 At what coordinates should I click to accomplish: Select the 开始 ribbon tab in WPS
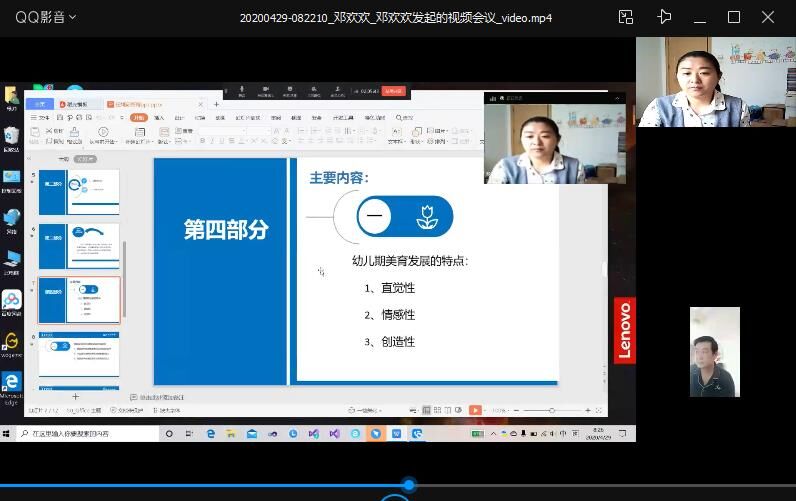(138, 117)
